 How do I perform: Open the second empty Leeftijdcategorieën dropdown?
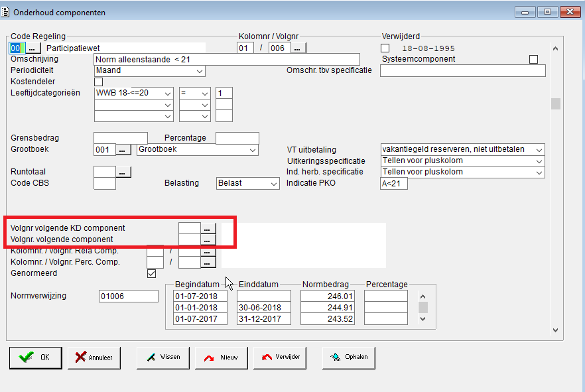pyautogui.click(x=133, y=105)
